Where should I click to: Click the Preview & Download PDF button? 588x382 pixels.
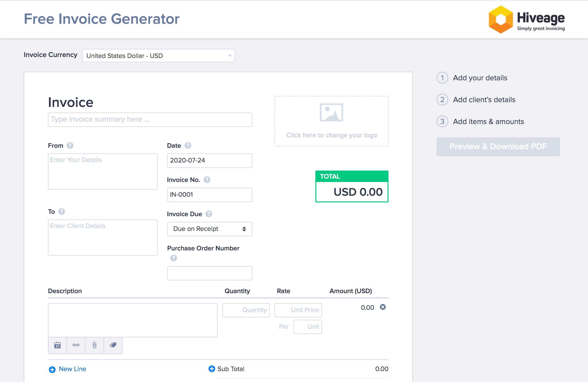click(498, 146)
